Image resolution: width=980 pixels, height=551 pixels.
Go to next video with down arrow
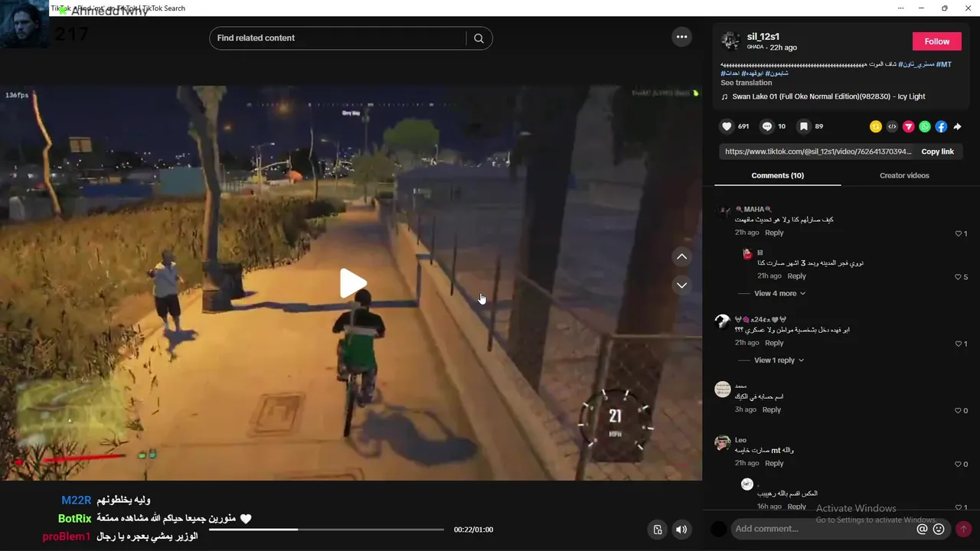(681, 285)
